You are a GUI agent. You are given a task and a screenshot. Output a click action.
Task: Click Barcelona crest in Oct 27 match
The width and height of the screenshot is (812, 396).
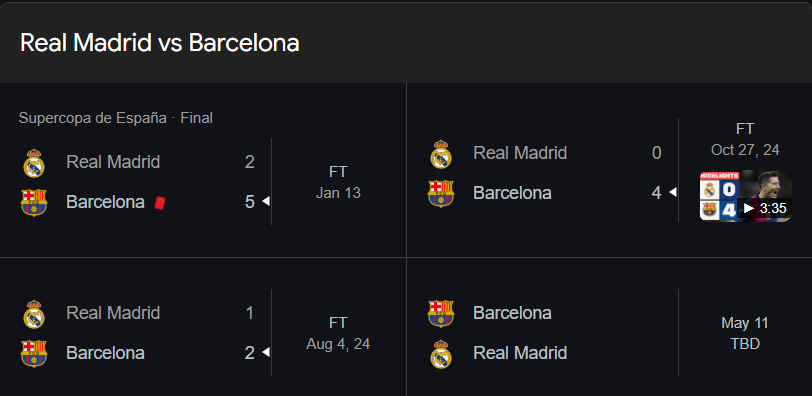(x=441, y=194)
